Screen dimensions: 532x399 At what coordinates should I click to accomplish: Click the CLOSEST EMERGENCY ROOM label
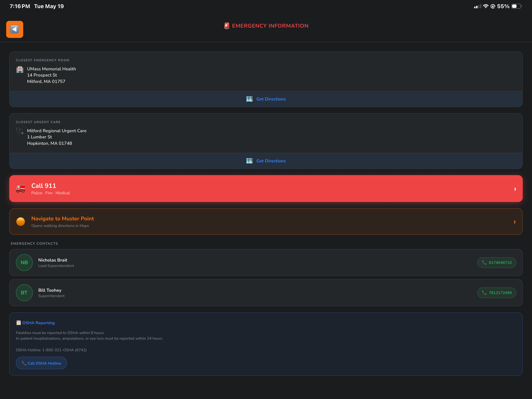[43, 60]
